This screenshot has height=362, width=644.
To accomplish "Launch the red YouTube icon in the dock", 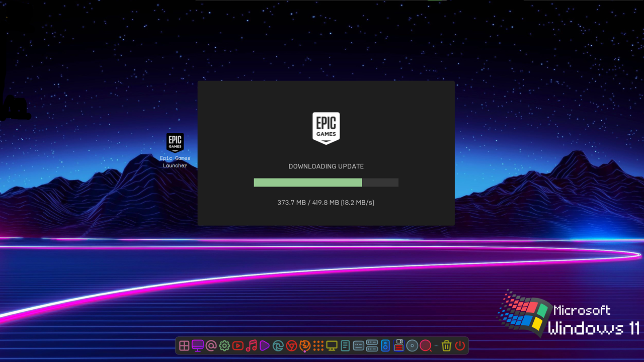I will (x=238, y=346).
